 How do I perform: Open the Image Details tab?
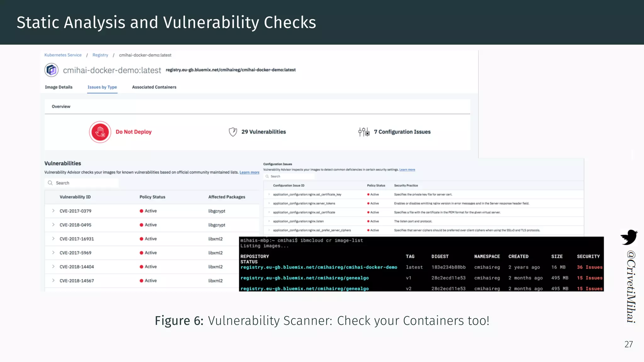click(58, 87)
